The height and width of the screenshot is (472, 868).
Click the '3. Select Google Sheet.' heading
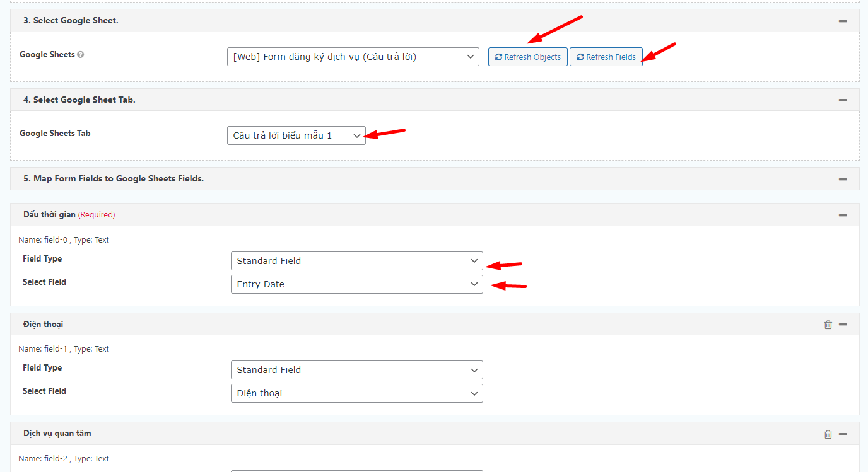71,21
